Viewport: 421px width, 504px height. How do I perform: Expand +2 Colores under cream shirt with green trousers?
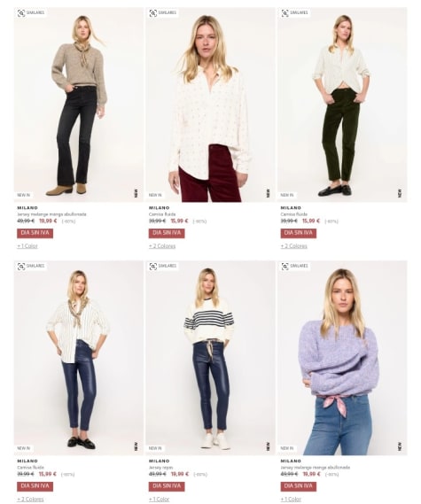click(x=293, y=246)
